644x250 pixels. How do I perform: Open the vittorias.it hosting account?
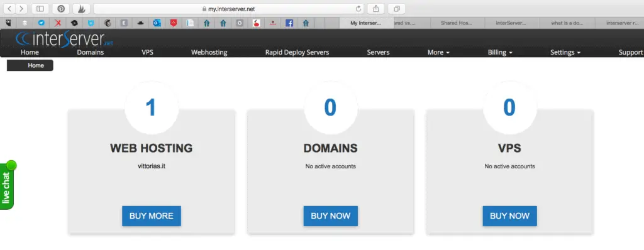152,166
